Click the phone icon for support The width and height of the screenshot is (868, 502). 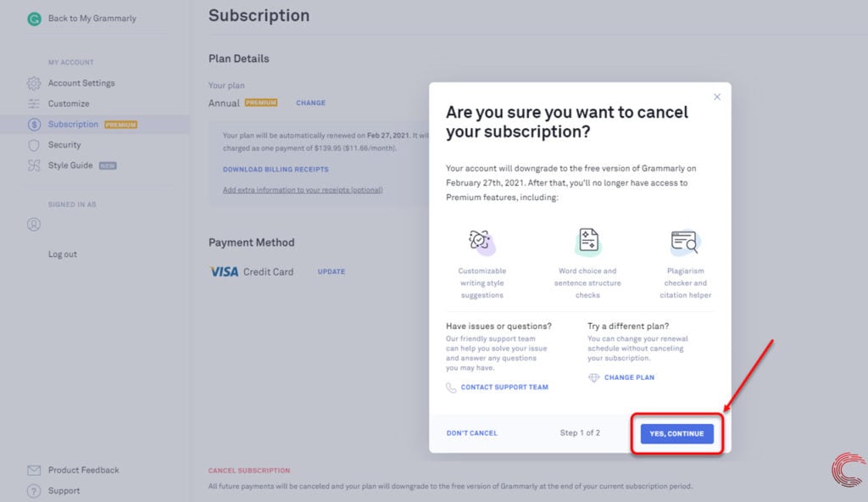[451, 388]
